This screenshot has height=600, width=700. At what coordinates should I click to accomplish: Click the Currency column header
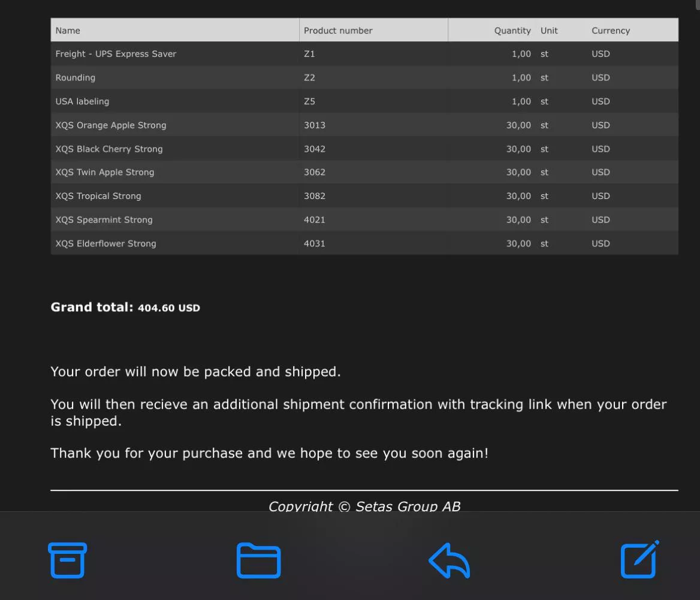(x=610, y=31)
